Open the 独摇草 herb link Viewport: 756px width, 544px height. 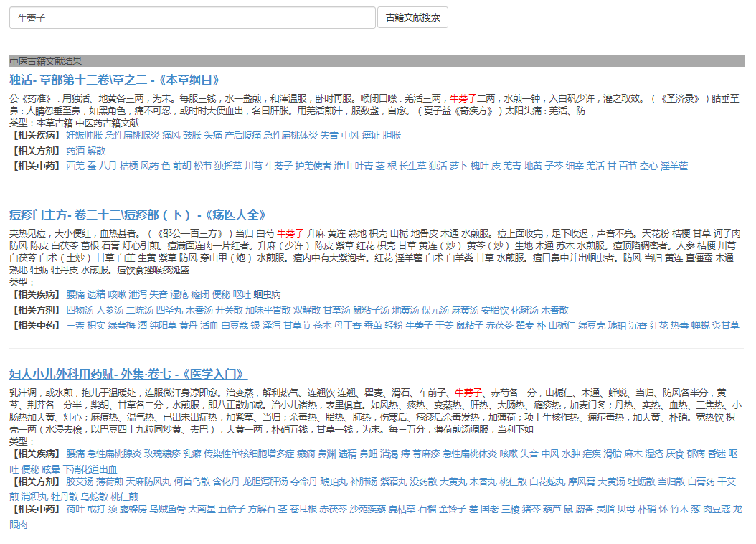coord(228,166)
